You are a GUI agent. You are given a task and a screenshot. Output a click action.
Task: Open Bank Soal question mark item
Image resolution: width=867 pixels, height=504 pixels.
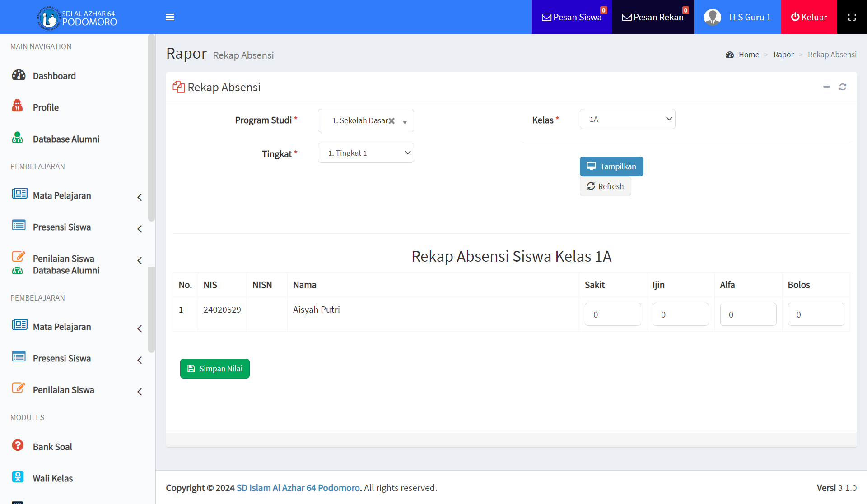tap(52, 447)
